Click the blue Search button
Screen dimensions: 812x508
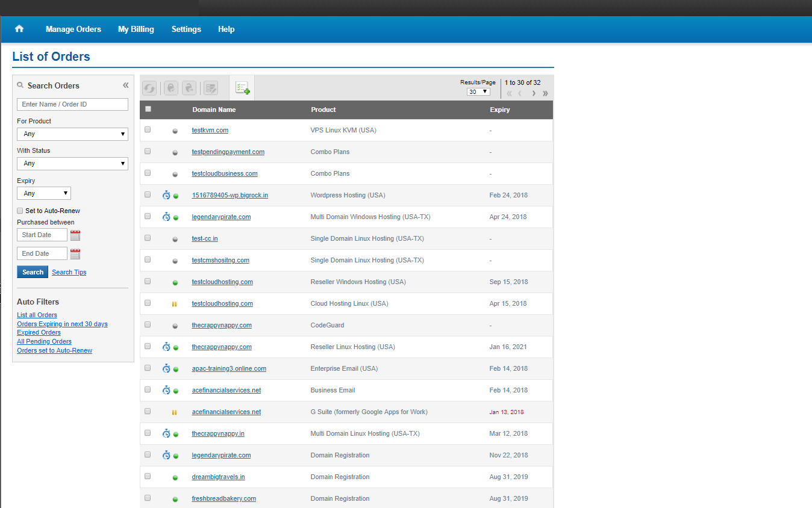click(x=33, y=272)
